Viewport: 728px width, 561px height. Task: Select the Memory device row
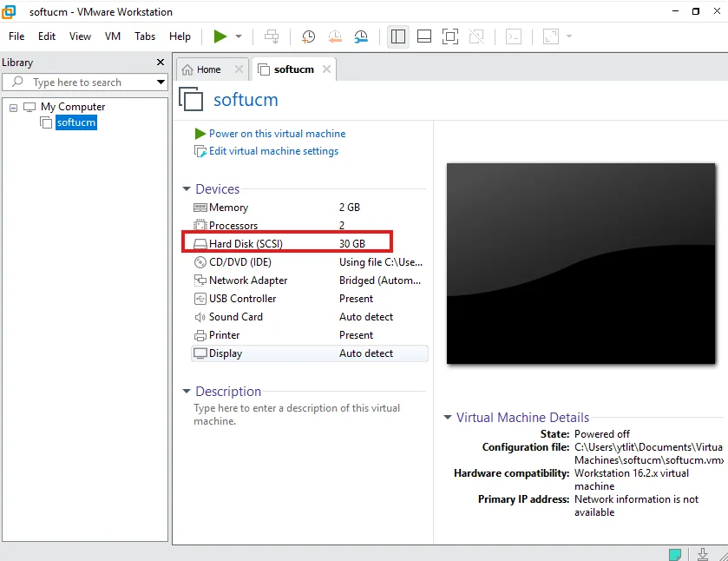[x=309, y=208]
